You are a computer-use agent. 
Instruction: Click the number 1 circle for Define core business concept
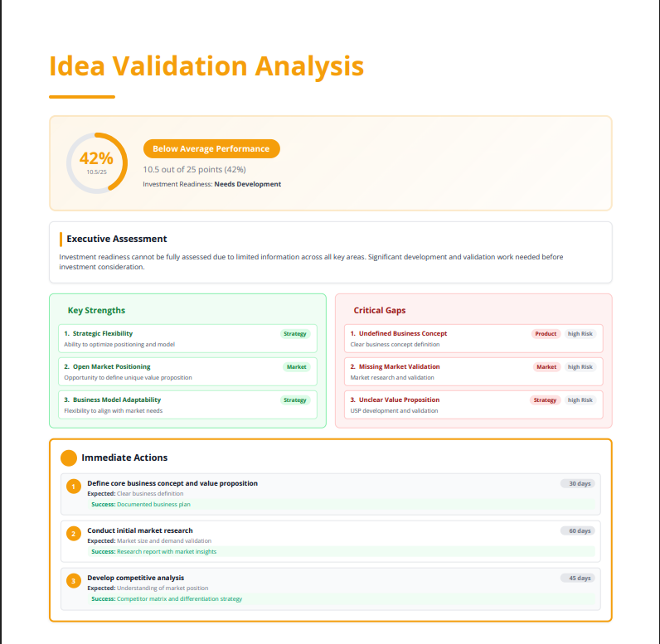[74, 487]
